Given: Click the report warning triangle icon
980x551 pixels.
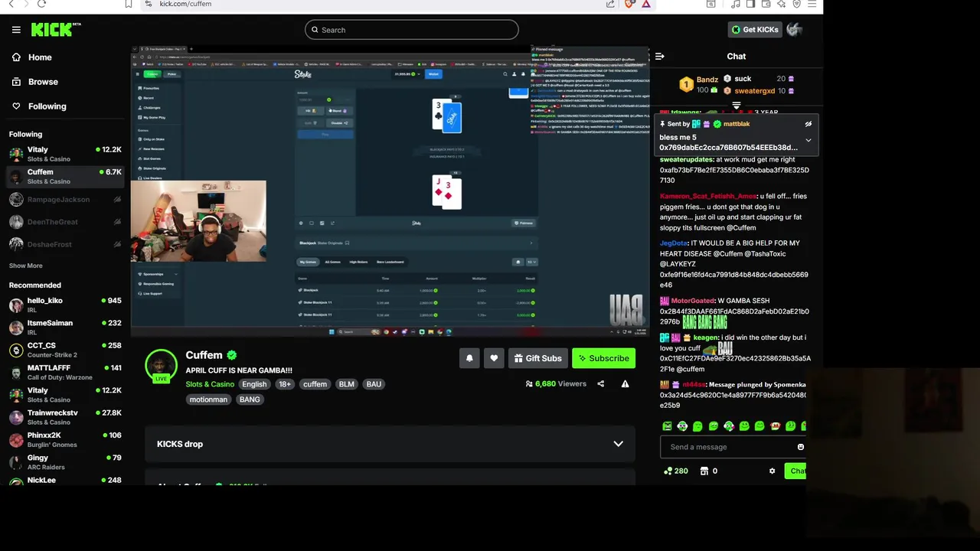Looking at the screenshot, I should (x=625, y=384).
